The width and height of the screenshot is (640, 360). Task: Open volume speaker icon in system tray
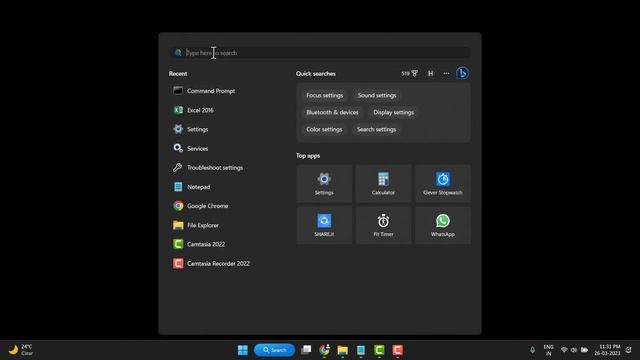574,350
